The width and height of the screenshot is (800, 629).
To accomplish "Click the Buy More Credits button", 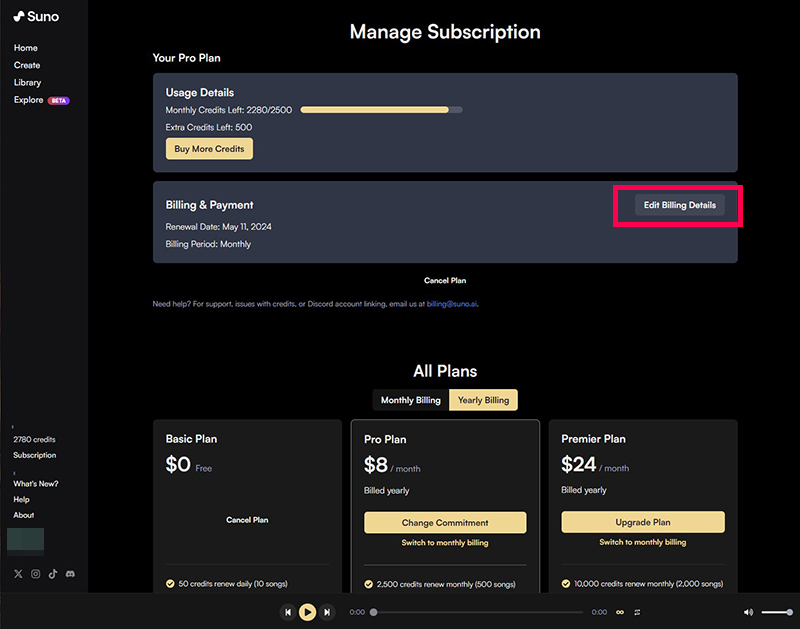I will [209, 148].
